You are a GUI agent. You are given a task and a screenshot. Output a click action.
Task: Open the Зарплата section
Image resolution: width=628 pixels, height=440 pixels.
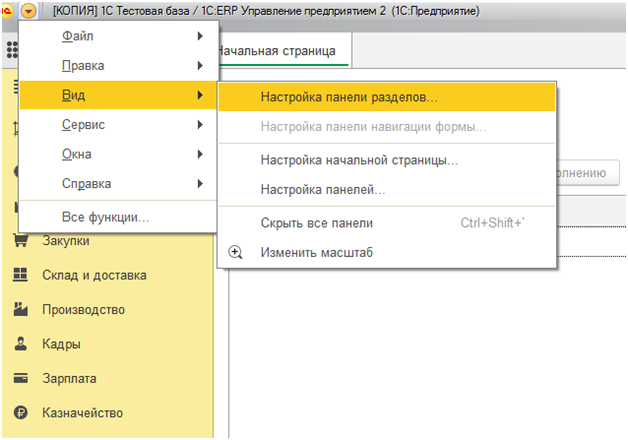[x=69, y=379]
